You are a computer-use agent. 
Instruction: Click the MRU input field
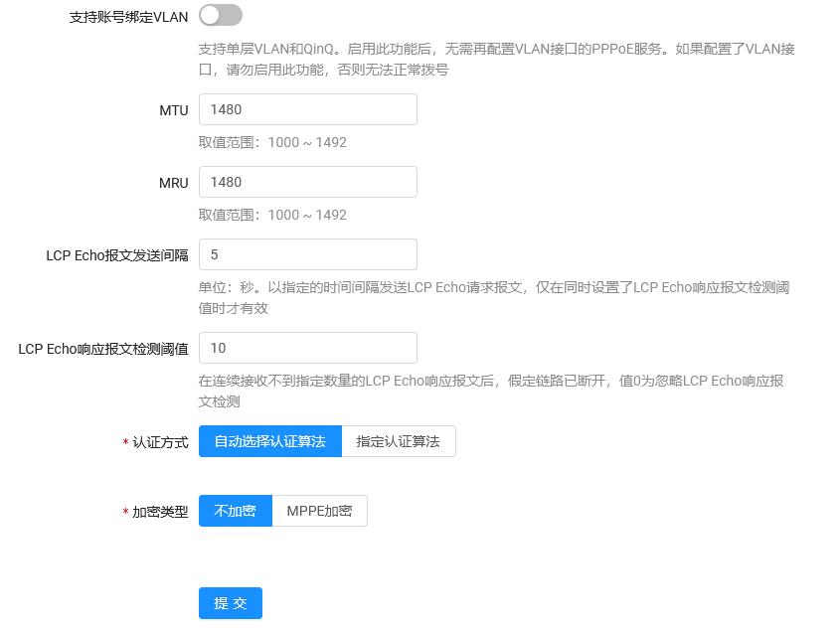pyautogui.click(x=307, y=182)
